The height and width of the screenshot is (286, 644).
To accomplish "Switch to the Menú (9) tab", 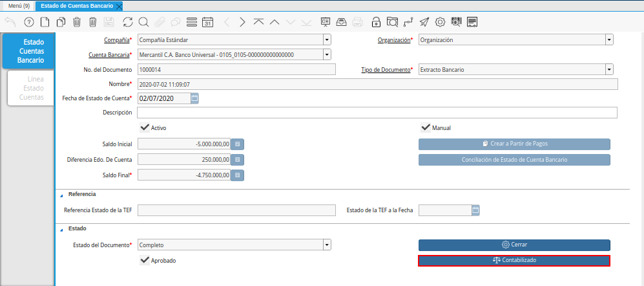I will point(18,6).
